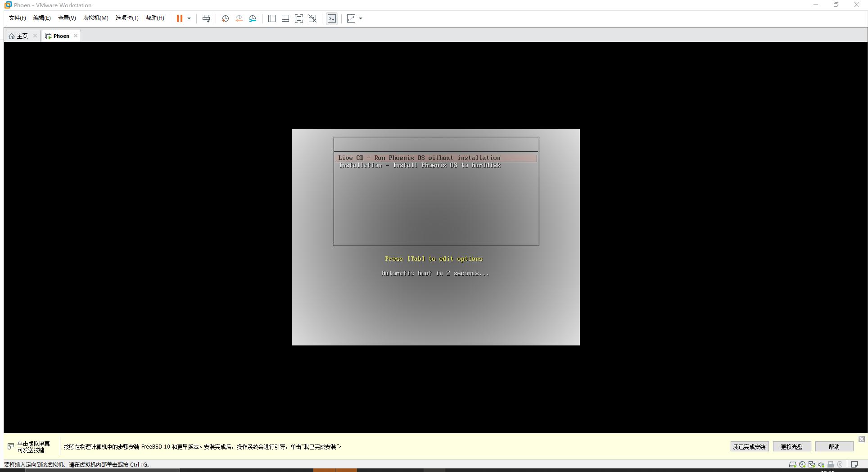Open the virtual machine console view
The width and height of the screenshot is (868, 472).
tap(331, 18)
